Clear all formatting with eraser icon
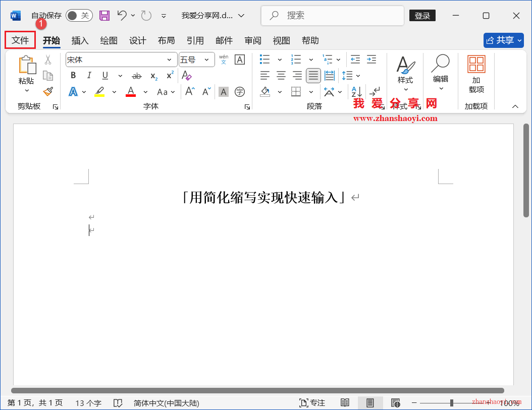532x410 pixels. click(187, 75)
